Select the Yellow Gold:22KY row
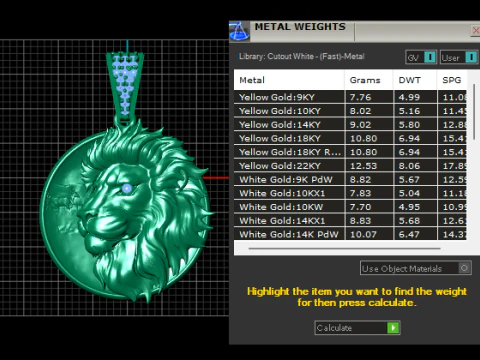This screenshot has width=480, height=360. [350, 165]
